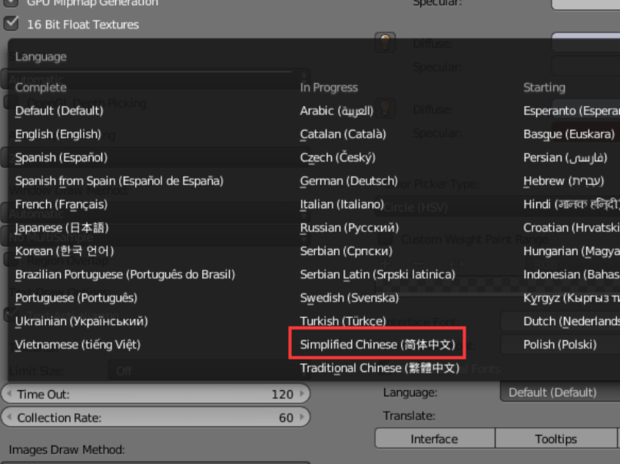620x464 pixels.
Task: Decrease the Collection Rate value arrow
Action: tap(9, 417)
